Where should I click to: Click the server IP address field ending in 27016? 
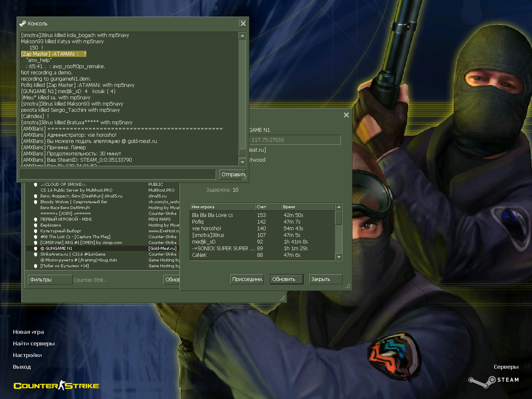pos(295,140)
